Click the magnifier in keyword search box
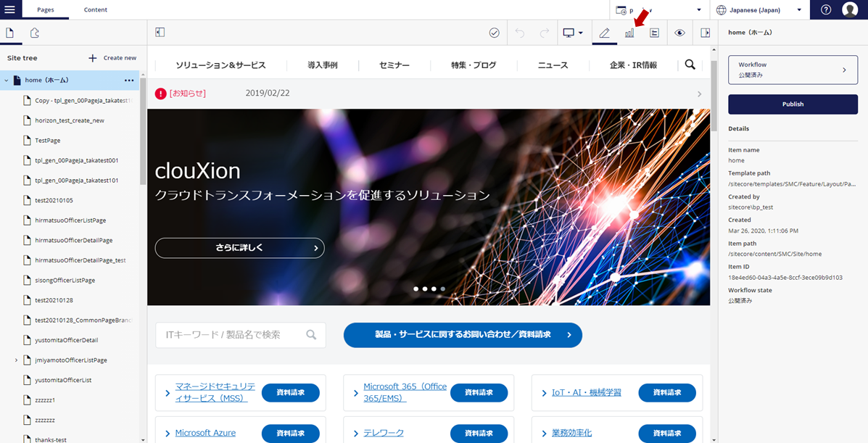868x443 pixels. point(311,334)
